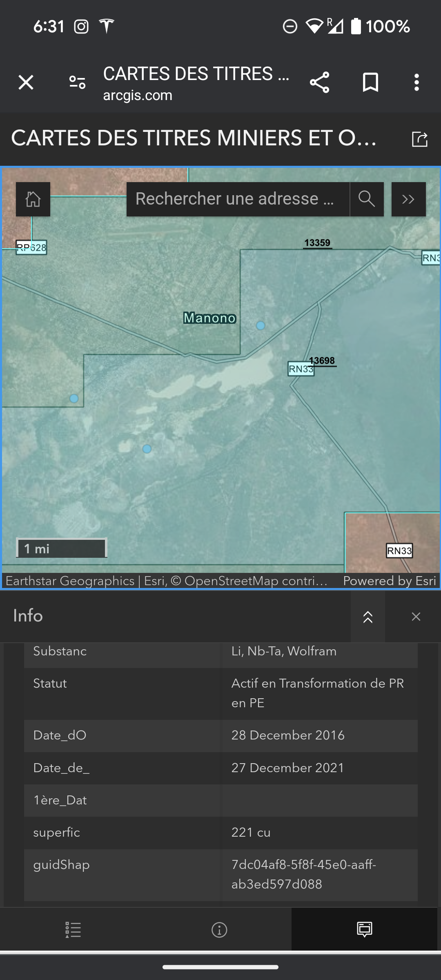Image resolution: width=441 pixels, height=980 pixels.
Task: Type in the Rechercher une adresse field
Action: pos(238,199)
